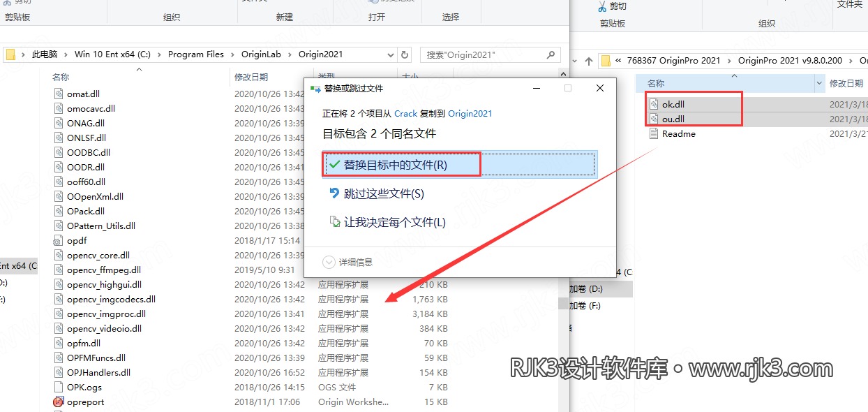
Task: Select OPattern_Utils.dll file icon
Action: [59, 226]
